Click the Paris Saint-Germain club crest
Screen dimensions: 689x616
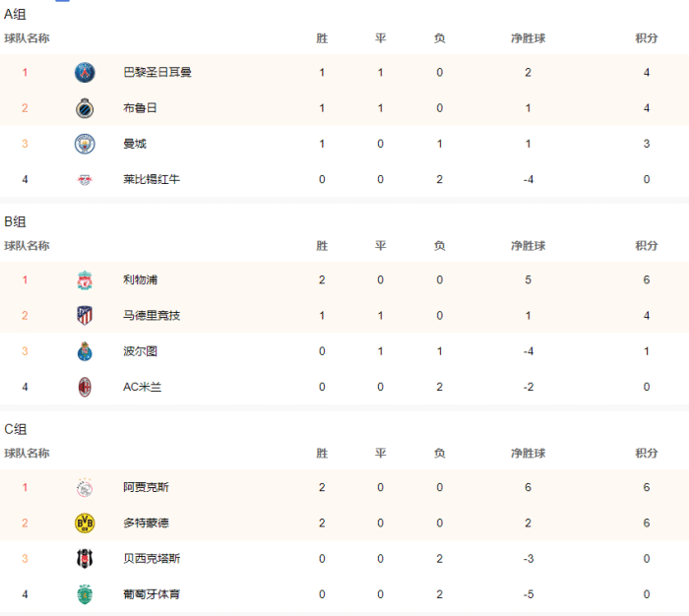pos(85,72)
